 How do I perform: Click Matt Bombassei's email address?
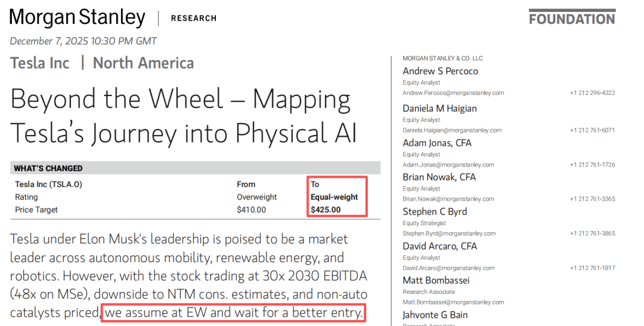[x=452, y=303]
